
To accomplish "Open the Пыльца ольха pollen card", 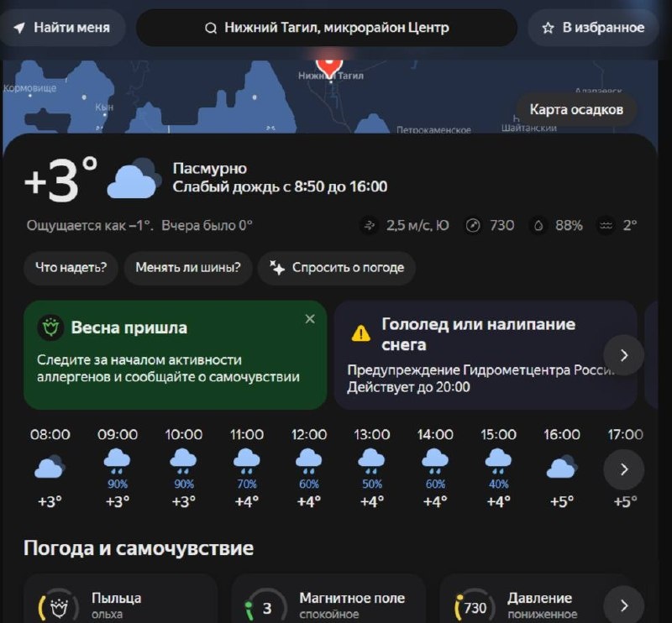I will click(121, 599).
